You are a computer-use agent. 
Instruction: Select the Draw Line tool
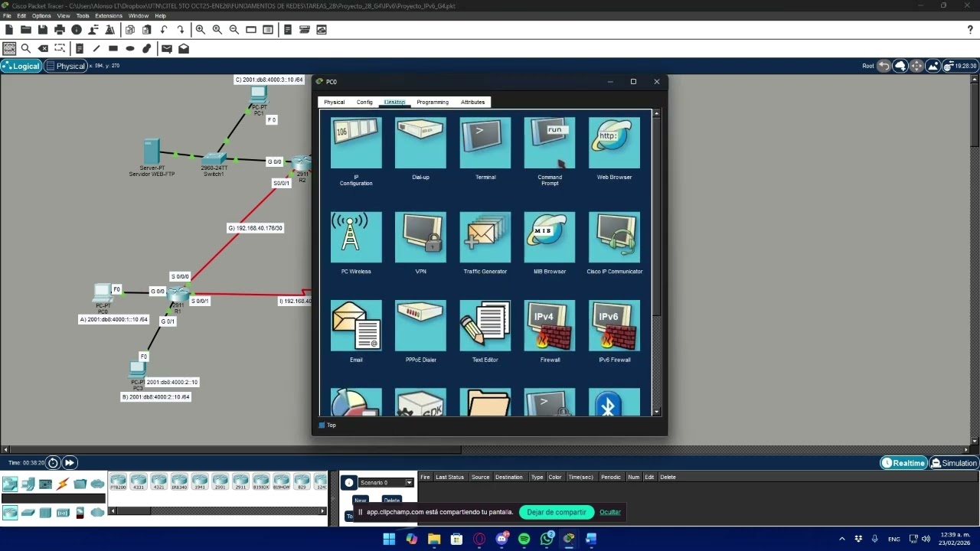pyautogui.click(x=96, y=48)
